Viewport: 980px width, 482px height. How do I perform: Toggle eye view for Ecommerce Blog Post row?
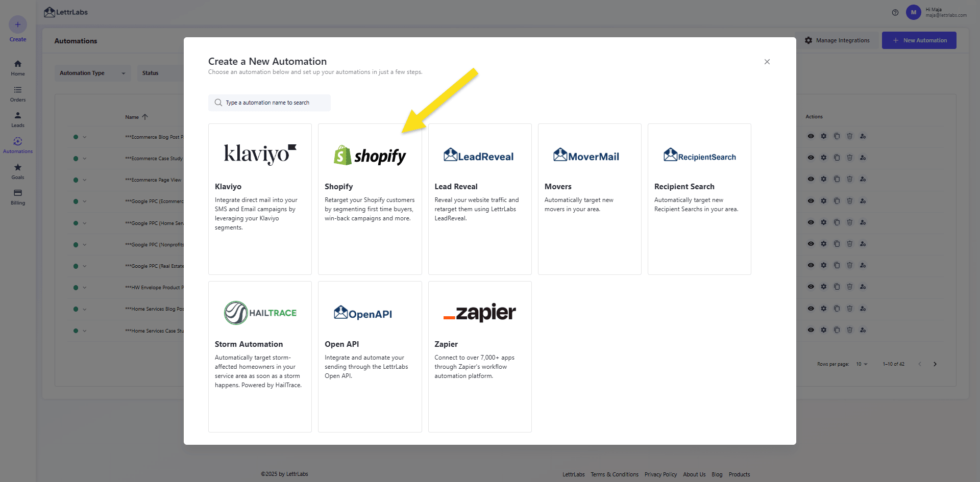click(x=811, y=136)
